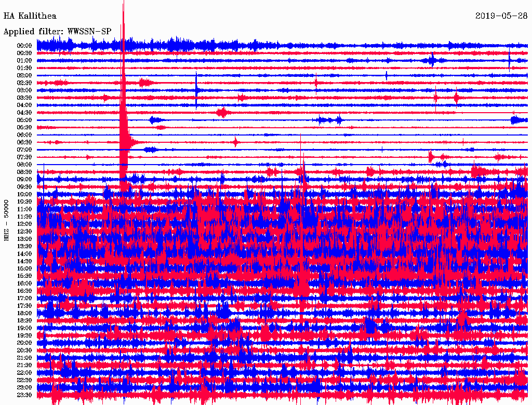Select the 14:30 time label
Viewport: 532px width, 405px height.
pyautogui.click(x=24, y=262)
